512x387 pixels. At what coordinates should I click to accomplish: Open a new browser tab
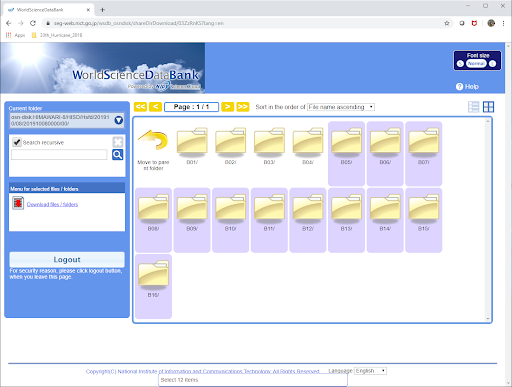click(x=102, y=10)
